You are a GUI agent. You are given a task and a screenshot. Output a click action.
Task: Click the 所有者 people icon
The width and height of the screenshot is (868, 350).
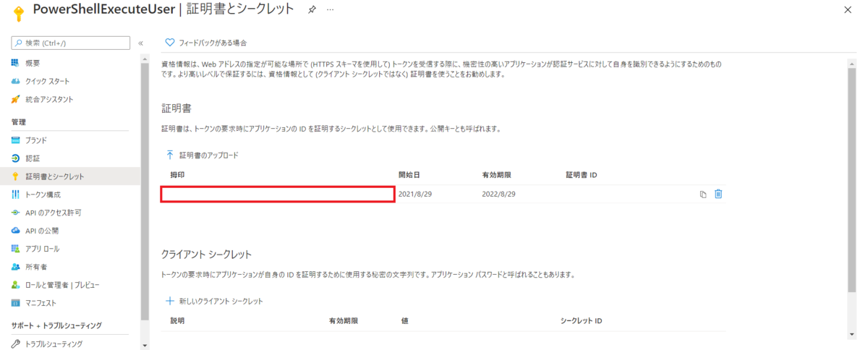click(15, 267)
